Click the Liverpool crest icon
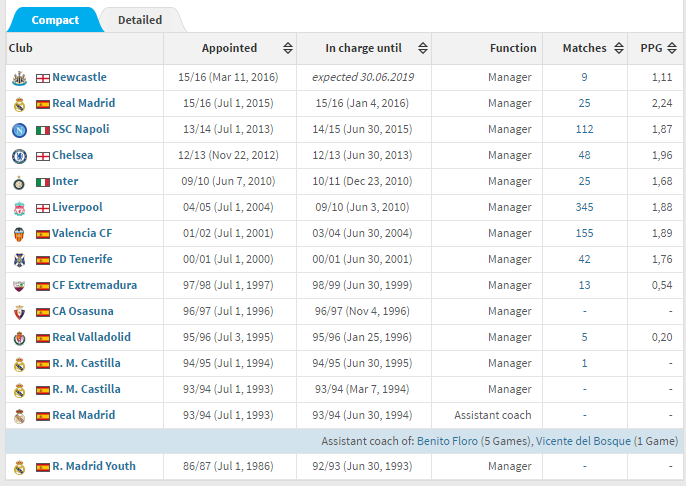 (19, 209)
